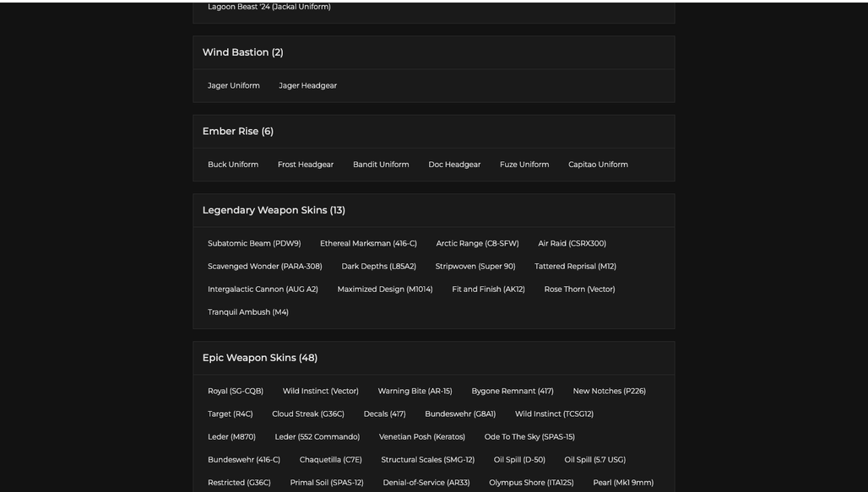
Task: Pick Rose Thorn (Vector) skin
Action: point(579,289)
